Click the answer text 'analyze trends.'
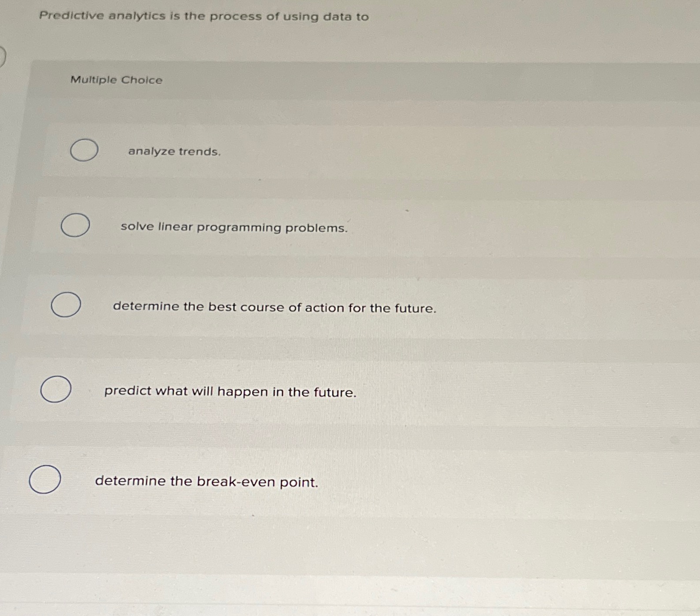The width and height of the screenshot is (700, 616). coord(174,152)
